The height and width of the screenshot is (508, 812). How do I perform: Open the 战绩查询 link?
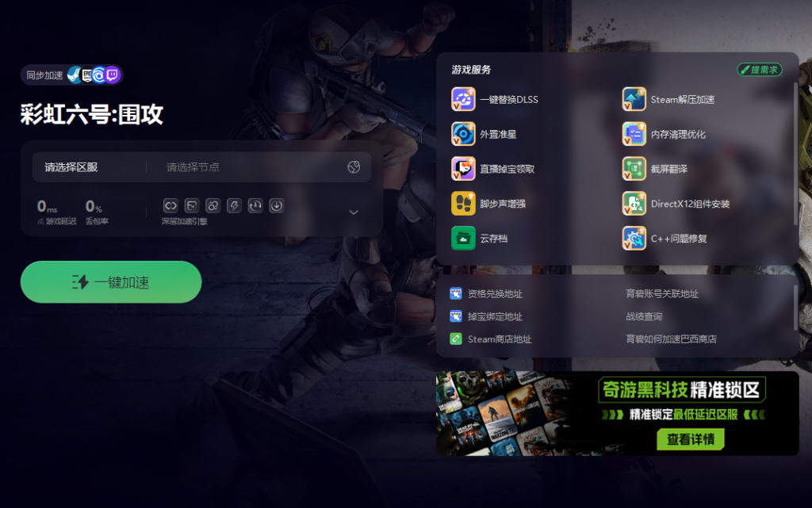644,316
